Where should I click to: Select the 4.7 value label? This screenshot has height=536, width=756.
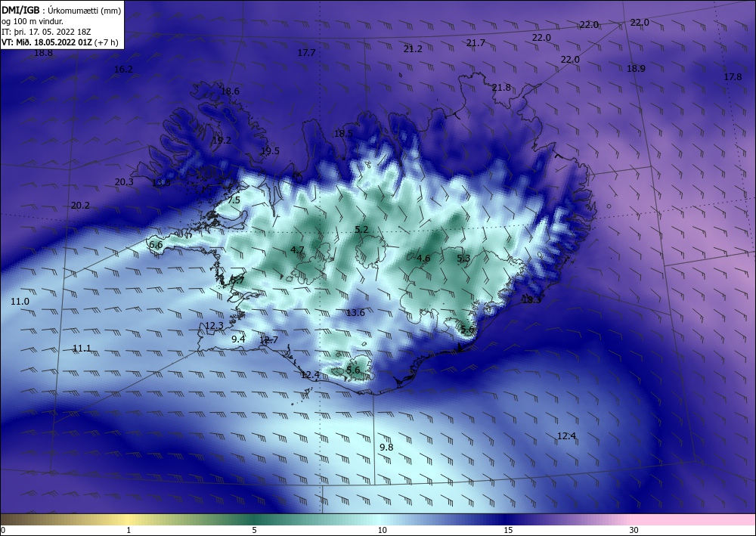click(x=297, y=249)
